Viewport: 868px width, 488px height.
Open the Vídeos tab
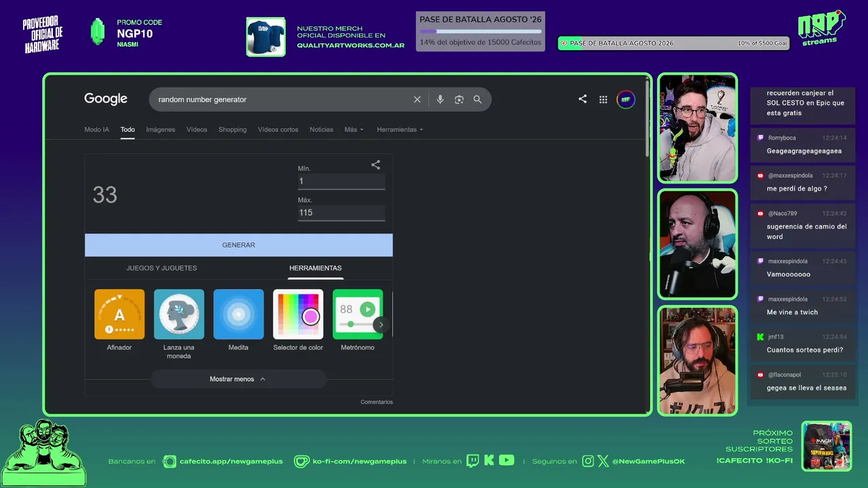coord(197,129)
